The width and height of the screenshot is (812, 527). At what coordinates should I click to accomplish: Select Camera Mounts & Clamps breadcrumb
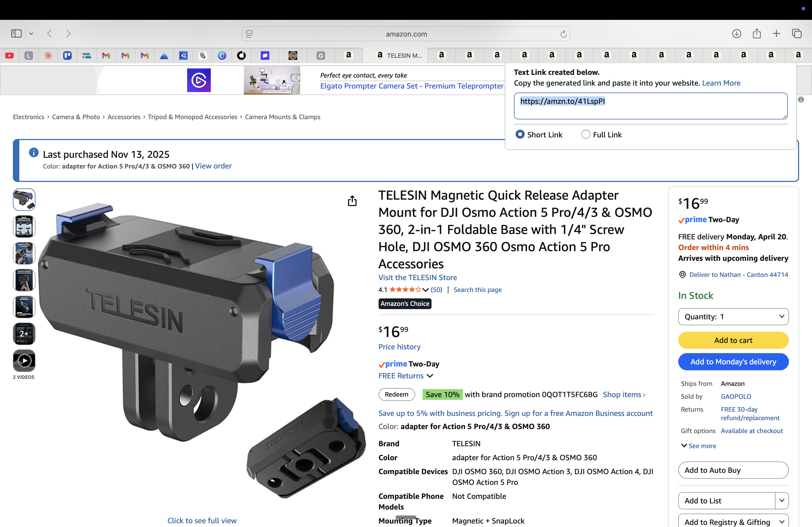coord(282,117)
